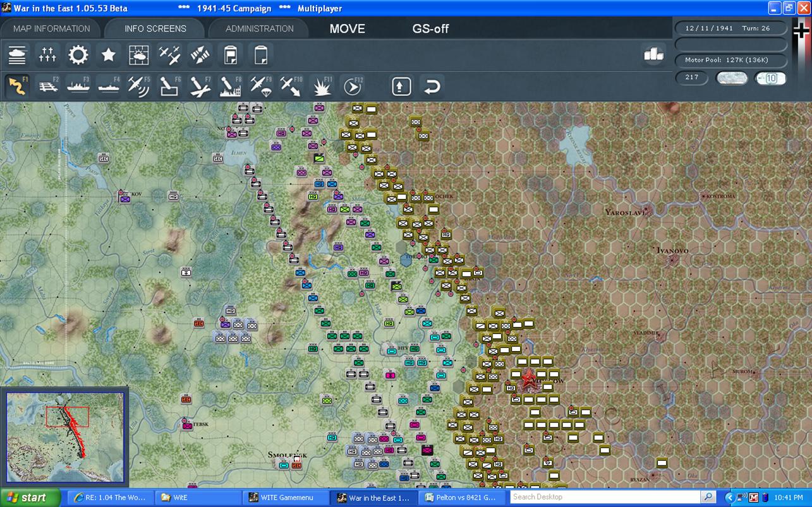The image size is (812, 507).
Task: Click the Yaroslavl city label on map
Action: pos(626,212)
